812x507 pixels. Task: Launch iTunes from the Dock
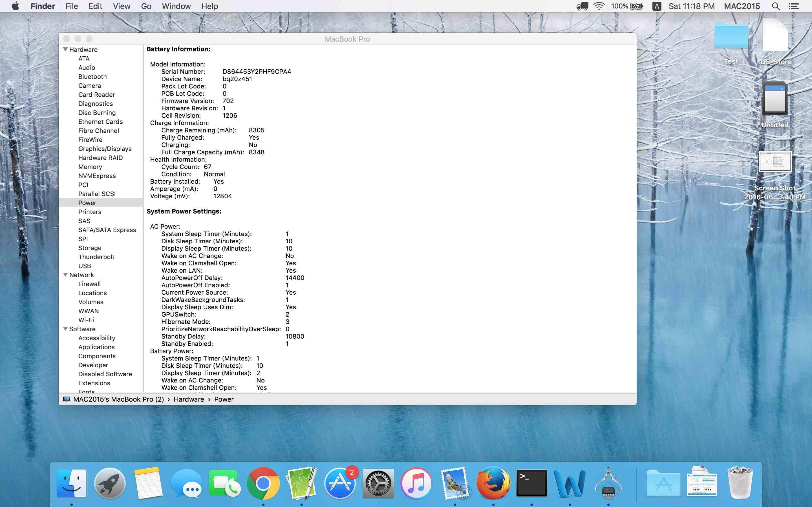tap(416, 483)
